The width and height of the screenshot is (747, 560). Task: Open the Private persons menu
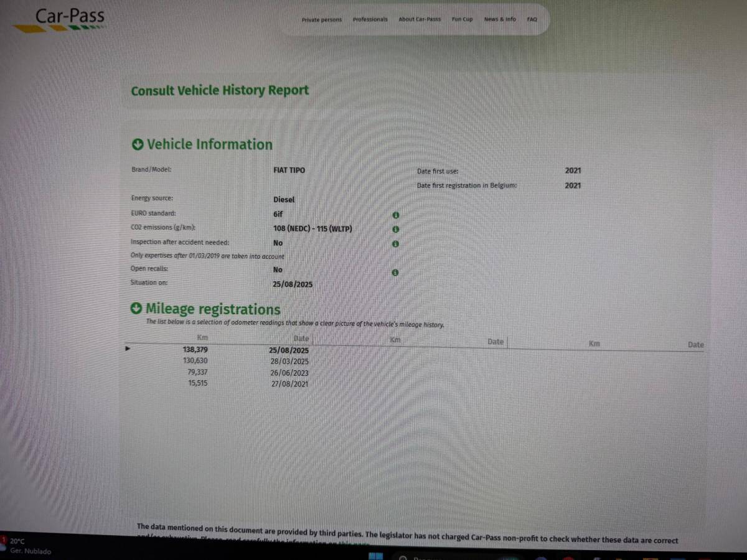tap(322, 20)
